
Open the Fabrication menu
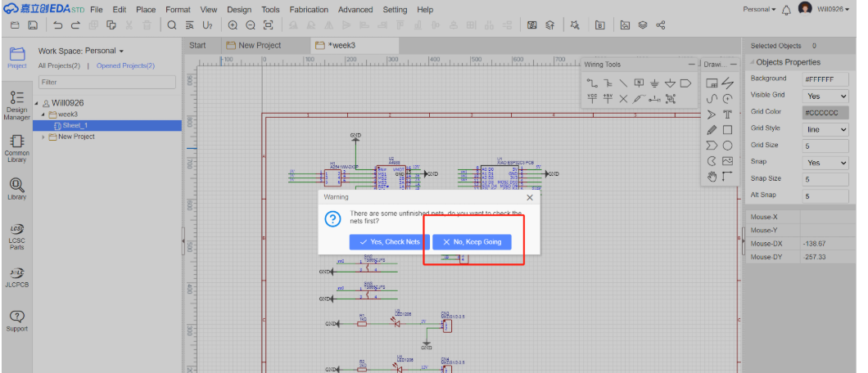pyautogui.click(x=310, y=10)
